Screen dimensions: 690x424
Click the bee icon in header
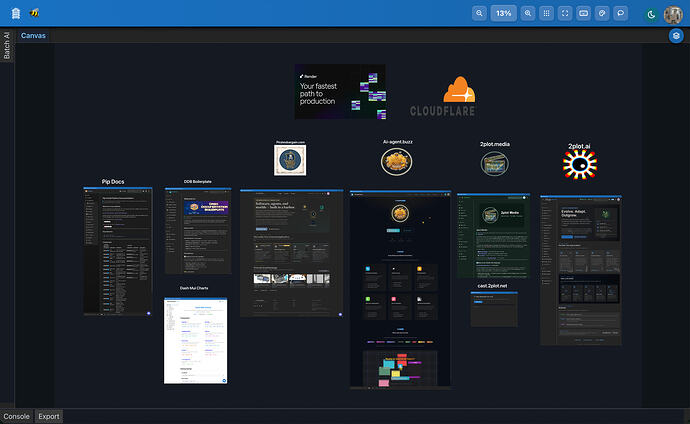(34, 13)
